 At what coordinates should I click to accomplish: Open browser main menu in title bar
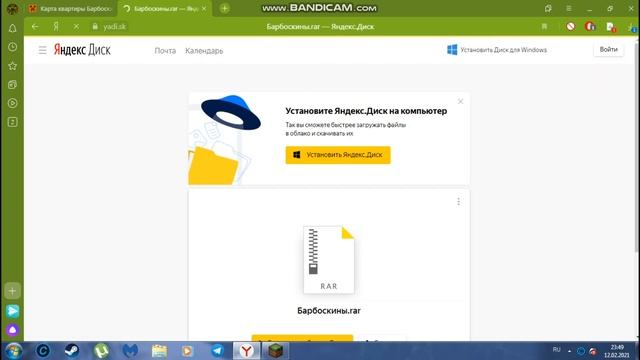point(569,9)
